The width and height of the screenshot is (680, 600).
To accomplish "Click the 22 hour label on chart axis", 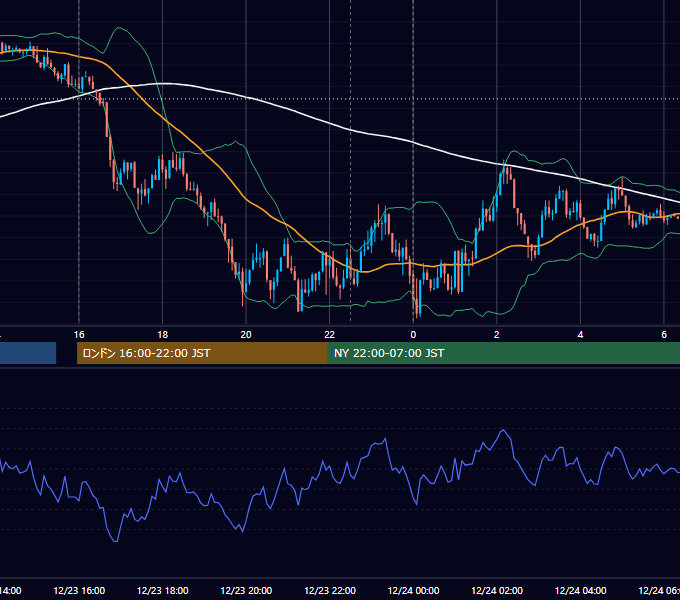I will click(330, 335).
